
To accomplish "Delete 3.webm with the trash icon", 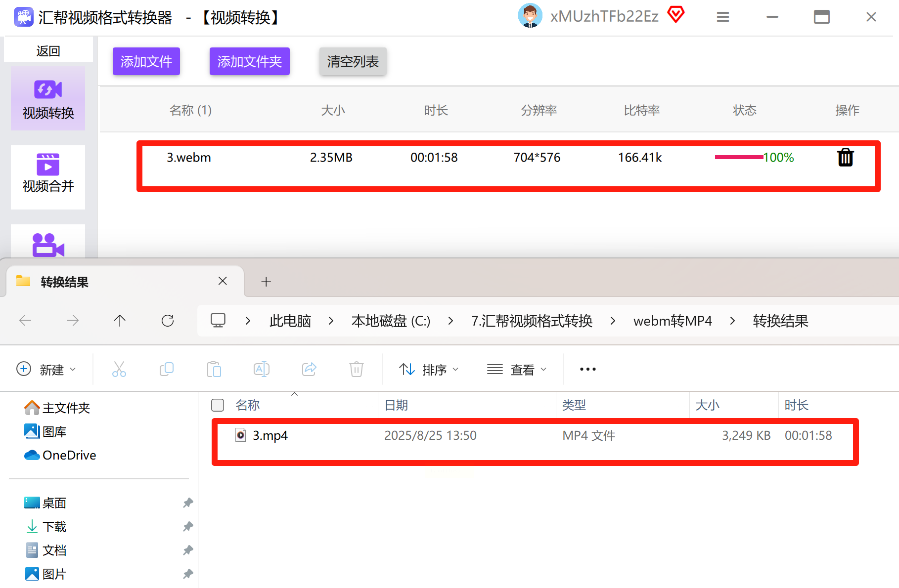I will pos(845,158).
